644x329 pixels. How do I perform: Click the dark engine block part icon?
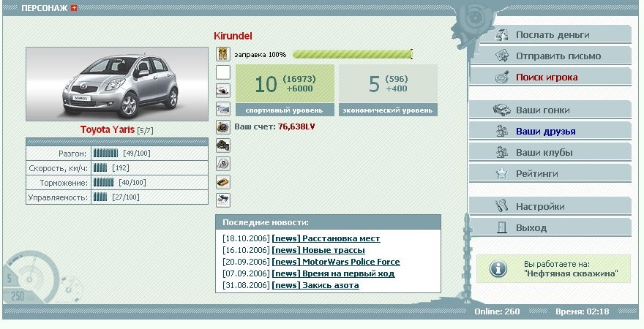[223, 145]
